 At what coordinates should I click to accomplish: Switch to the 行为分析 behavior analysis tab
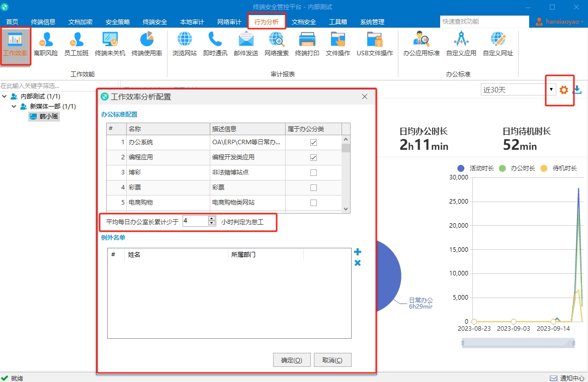pos(266,22)
